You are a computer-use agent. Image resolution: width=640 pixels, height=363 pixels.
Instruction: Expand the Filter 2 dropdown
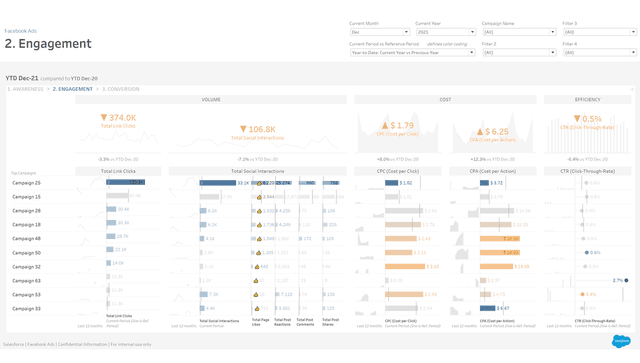tap(519, 53)
